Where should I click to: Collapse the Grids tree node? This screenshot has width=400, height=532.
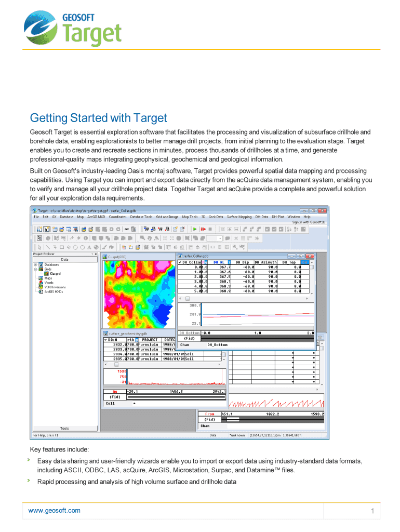pyautogui.click(x=35, y=269)
